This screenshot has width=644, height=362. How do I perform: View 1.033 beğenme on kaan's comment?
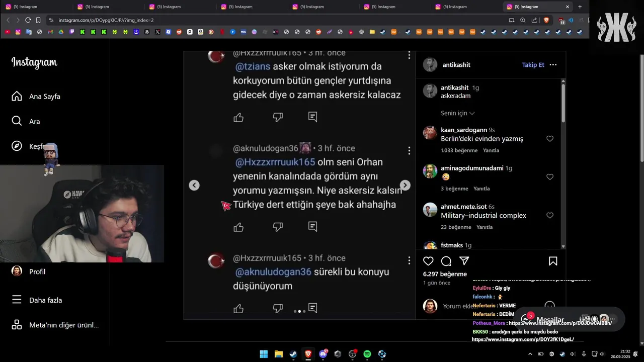click(459, 150)
